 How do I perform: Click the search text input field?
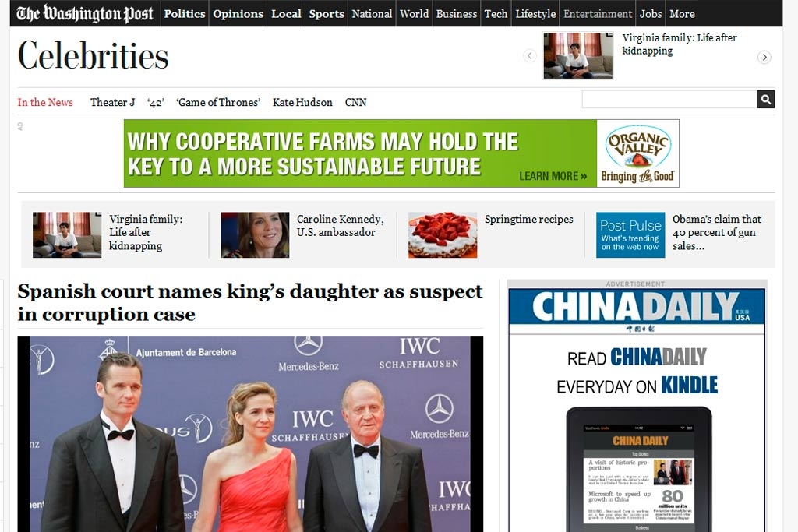pyautogui.click(x=668, y=99)
